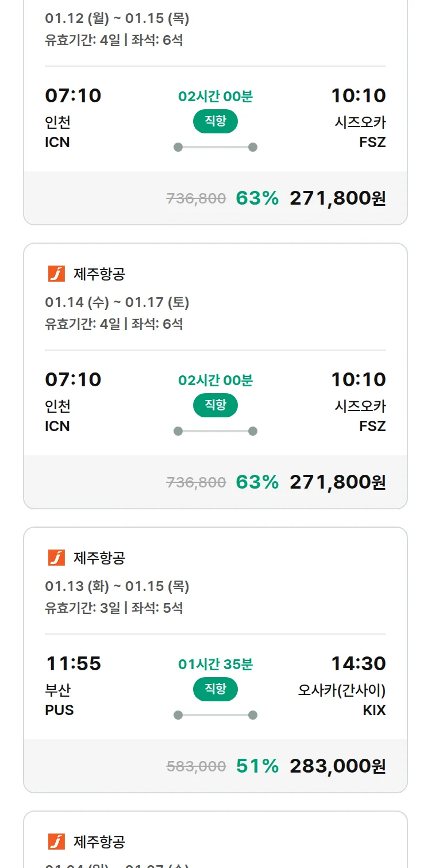The image size is (431, 868).
Task: Click Jeju Air logo on bottom partially visible card
Action: [56, 842]
